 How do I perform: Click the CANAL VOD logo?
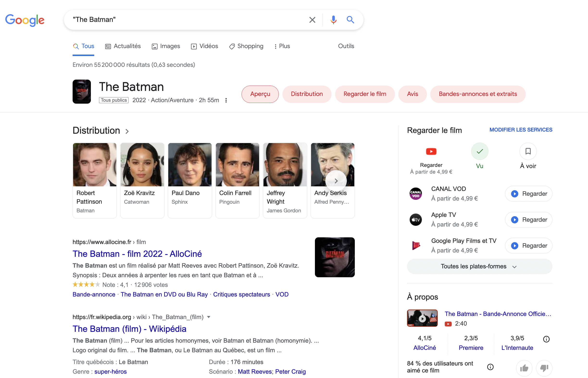(x=416, y=193)
